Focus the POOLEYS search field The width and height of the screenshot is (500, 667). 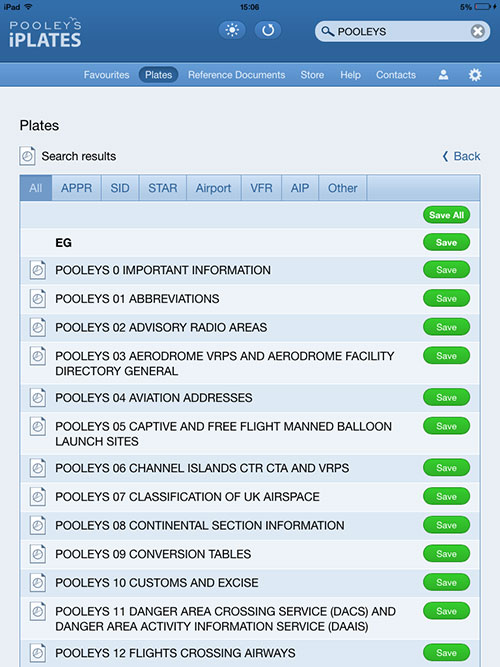(x=402, y=31)
